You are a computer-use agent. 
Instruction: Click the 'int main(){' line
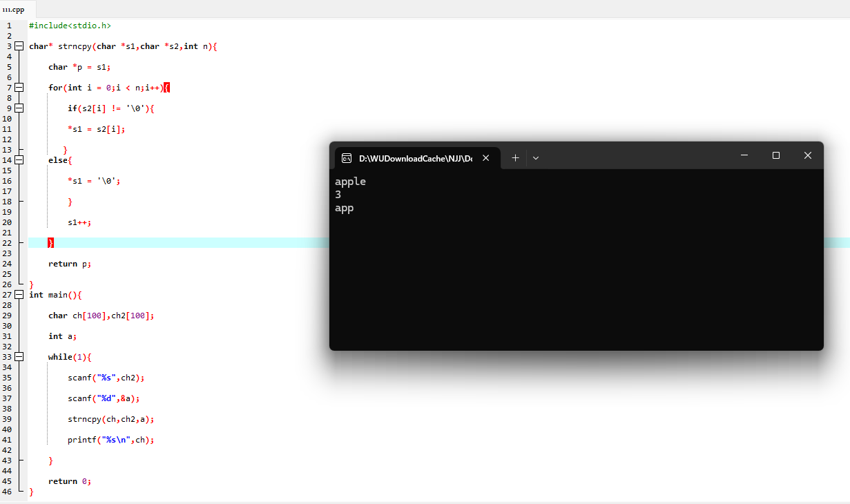pyautogui.click(x=55, y=295)
